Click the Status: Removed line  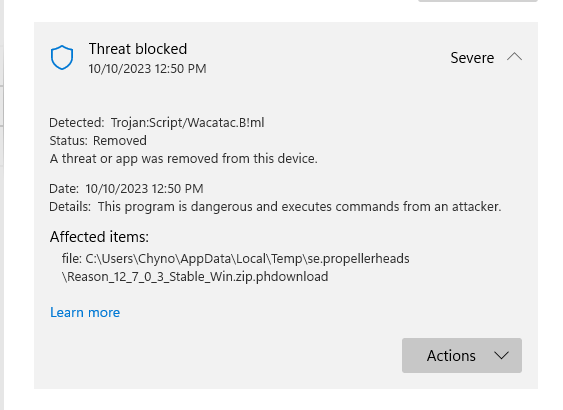point(98,141)
